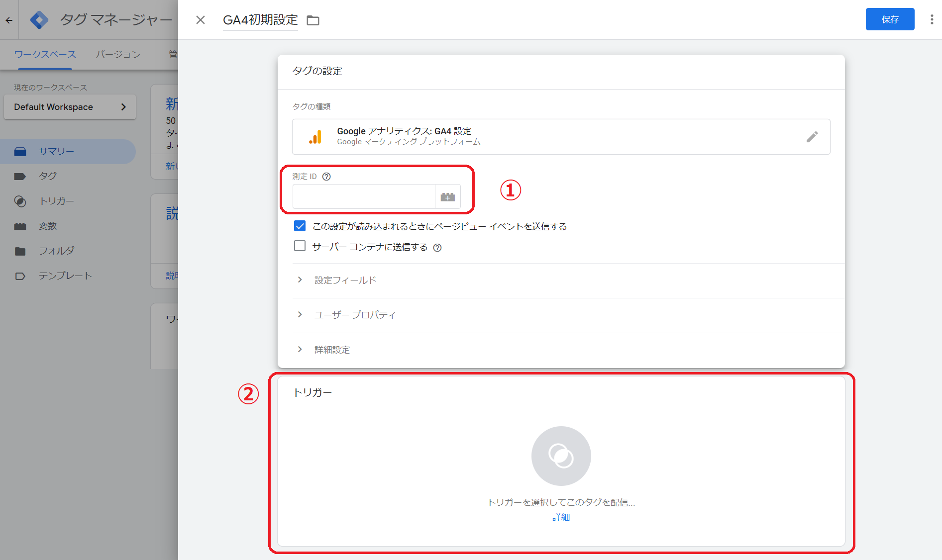Click the トリガー sidebar icon
This screenshot has height=560, width=942.
[x=20, y=201]
